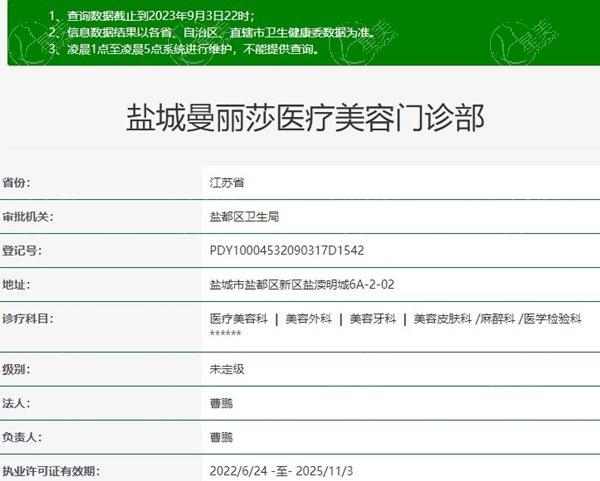The width and height of the screenshot is (600, 481).
Task: Click notice line 查询数据截止到2023年9月3日22时
Action: [x=152, y=16]
